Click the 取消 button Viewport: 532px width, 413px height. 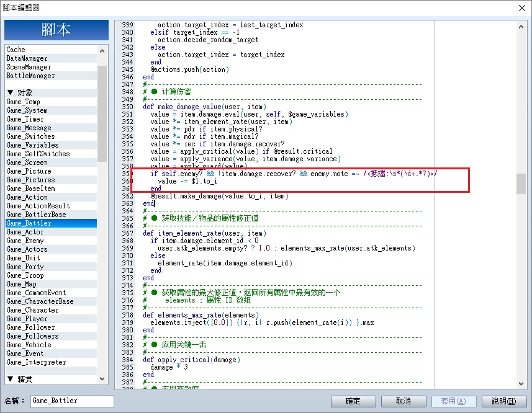[x=404, y=401]
